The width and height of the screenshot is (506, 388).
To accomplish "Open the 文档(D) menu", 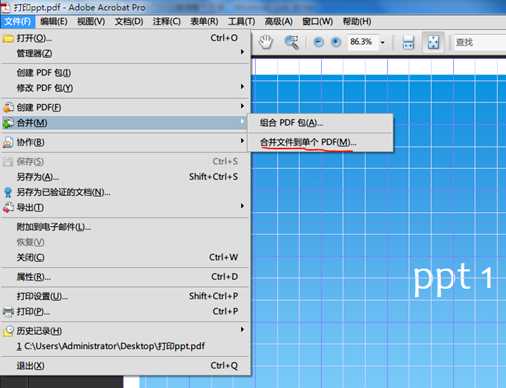I will (x=129, y=22).
